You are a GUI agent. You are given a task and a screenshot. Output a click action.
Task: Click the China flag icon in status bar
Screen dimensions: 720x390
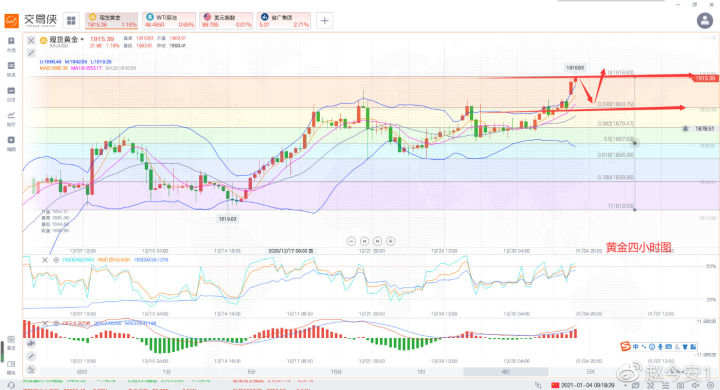click(x=555, y=385)
